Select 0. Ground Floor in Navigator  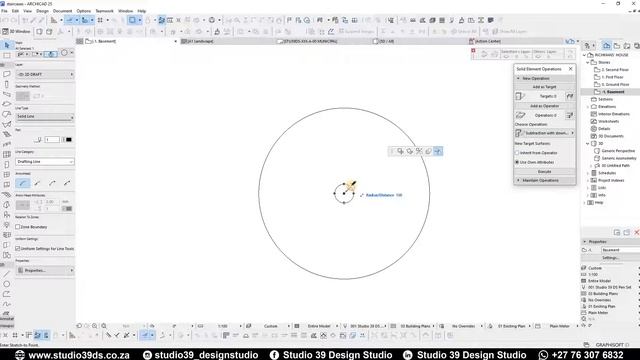point(616,84)
